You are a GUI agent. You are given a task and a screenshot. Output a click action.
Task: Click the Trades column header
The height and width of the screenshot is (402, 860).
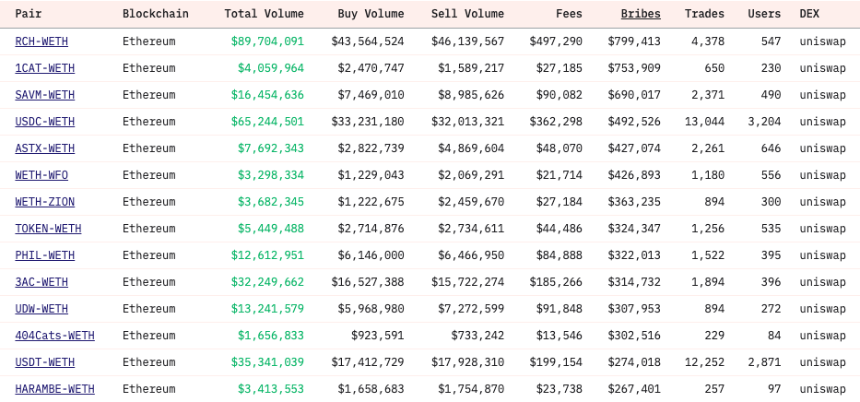pos(704,14)
